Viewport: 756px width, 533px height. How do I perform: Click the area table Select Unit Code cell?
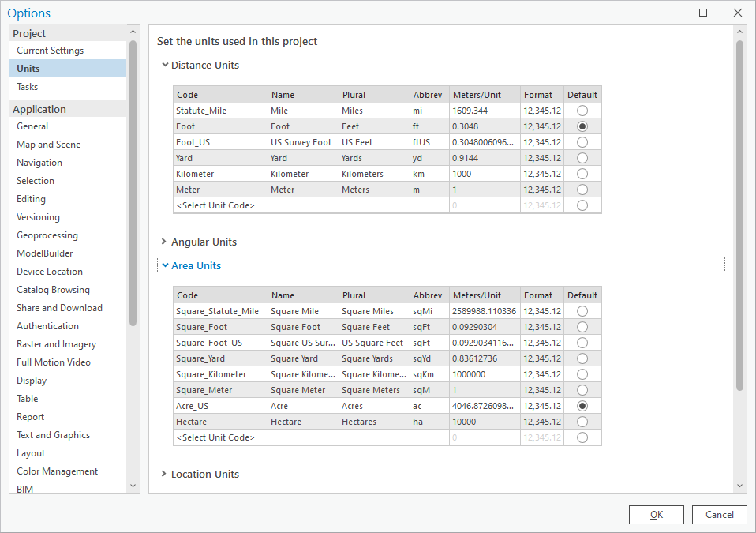tap(215, 437)
